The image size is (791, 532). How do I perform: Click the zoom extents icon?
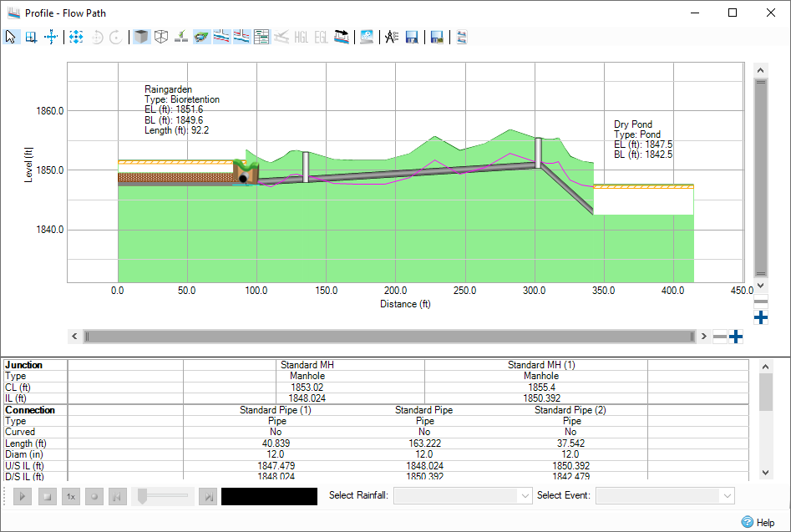[76, 37]
